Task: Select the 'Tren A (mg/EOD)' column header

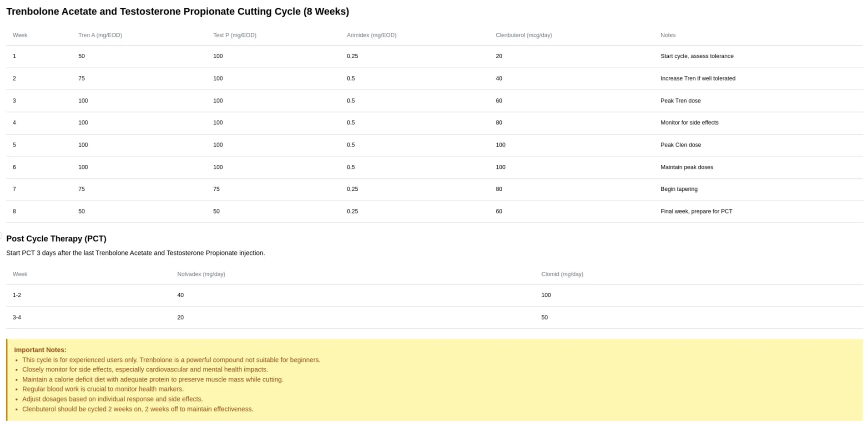Action: pos(100,35)
